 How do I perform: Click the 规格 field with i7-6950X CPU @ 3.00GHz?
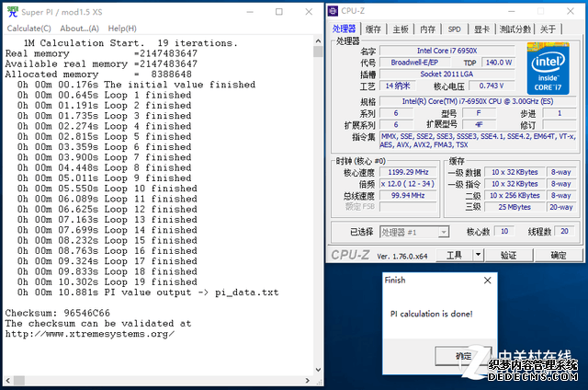point(478,101)
